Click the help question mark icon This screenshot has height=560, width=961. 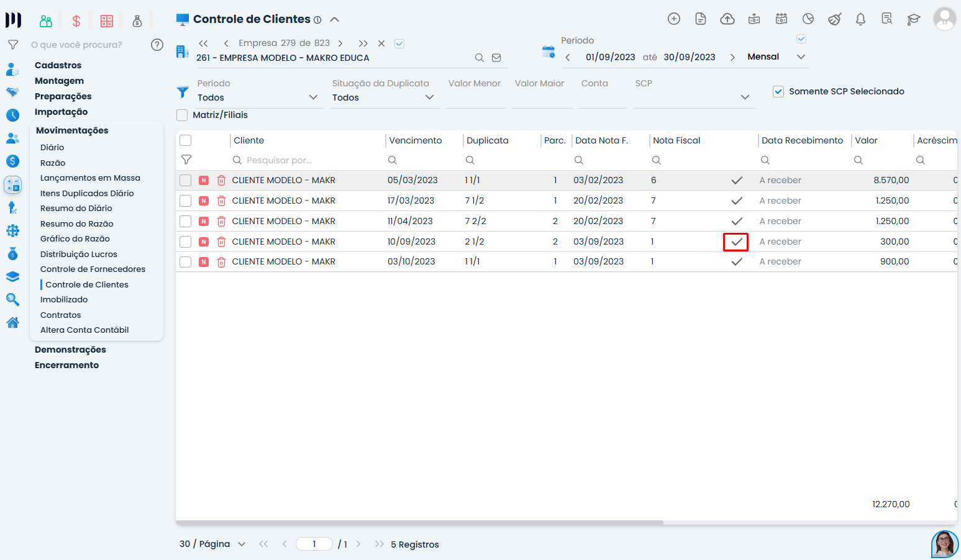click(157, 45)
